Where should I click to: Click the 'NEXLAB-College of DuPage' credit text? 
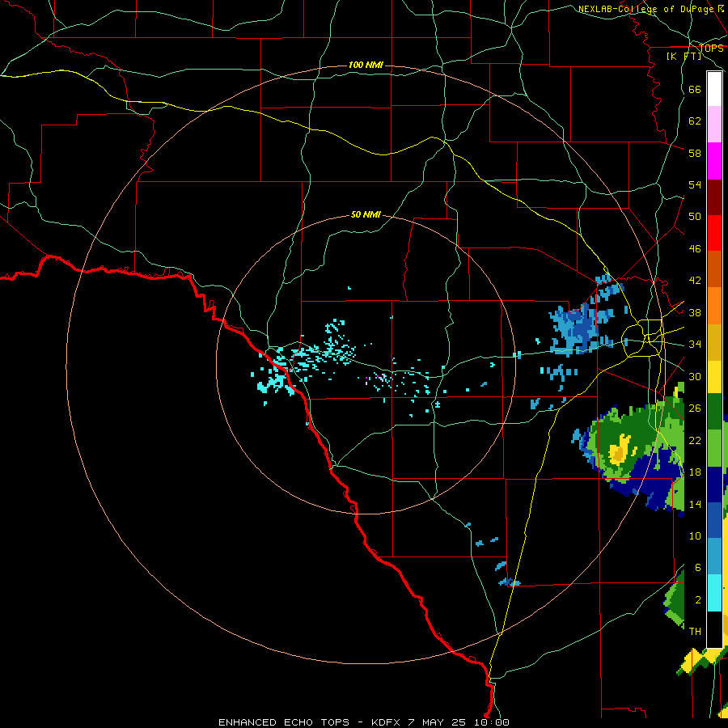tap(645, 9)
